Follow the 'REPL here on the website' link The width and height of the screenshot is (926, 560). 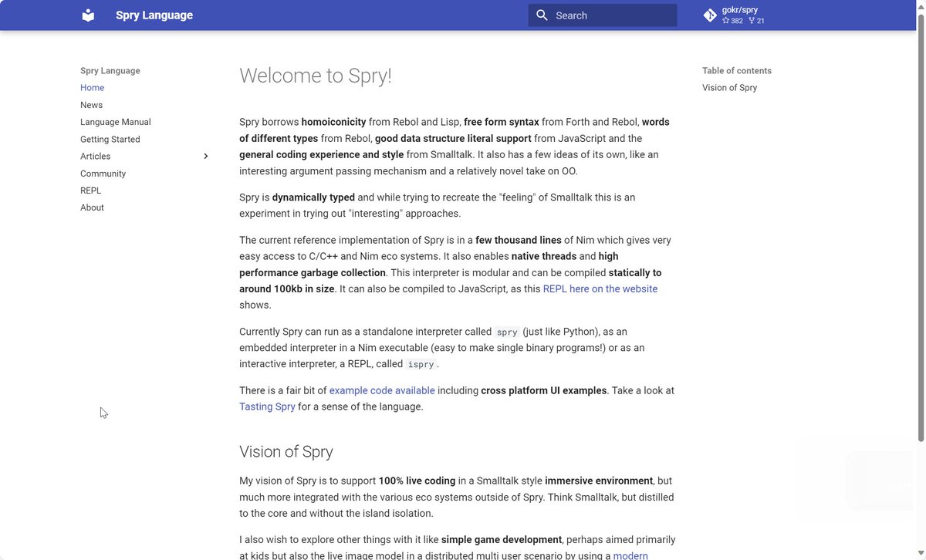point(600,288)
